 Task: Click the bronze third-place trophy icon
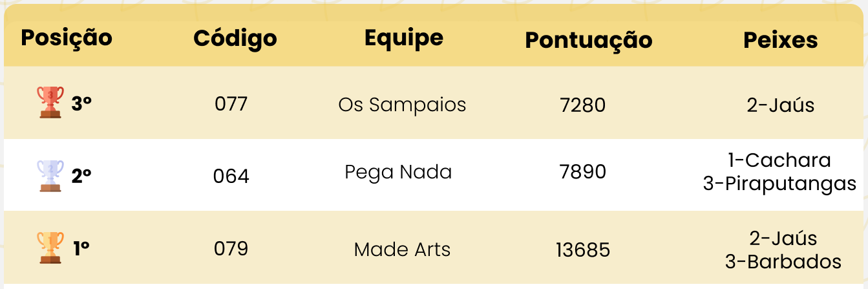point(50,103)
